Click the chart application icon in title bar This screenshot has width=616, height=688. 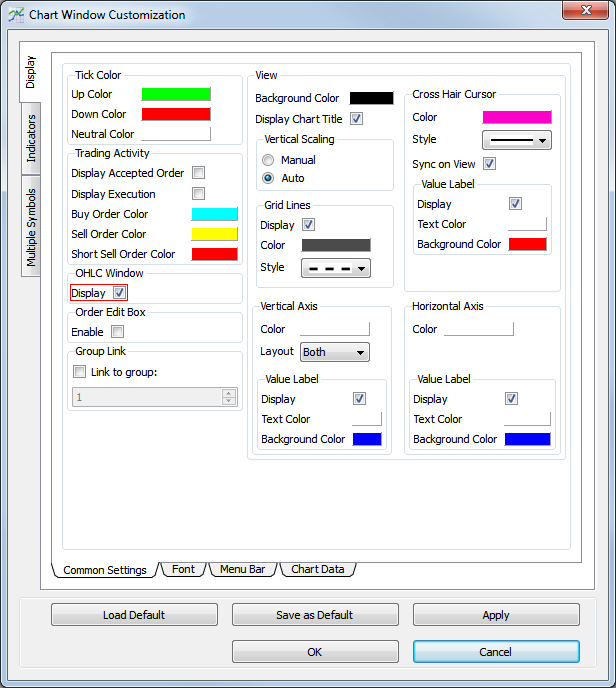pyautogui.click(x=15, y=15)
